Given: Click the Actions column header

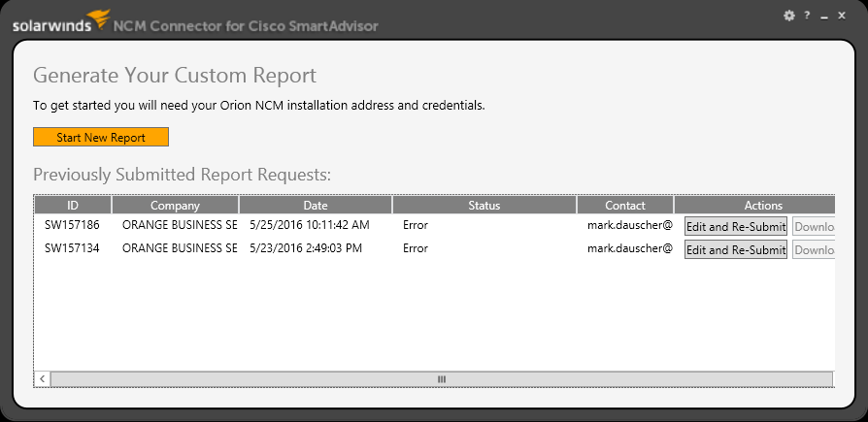Looking at the screenshot, I should pos(754,206).
